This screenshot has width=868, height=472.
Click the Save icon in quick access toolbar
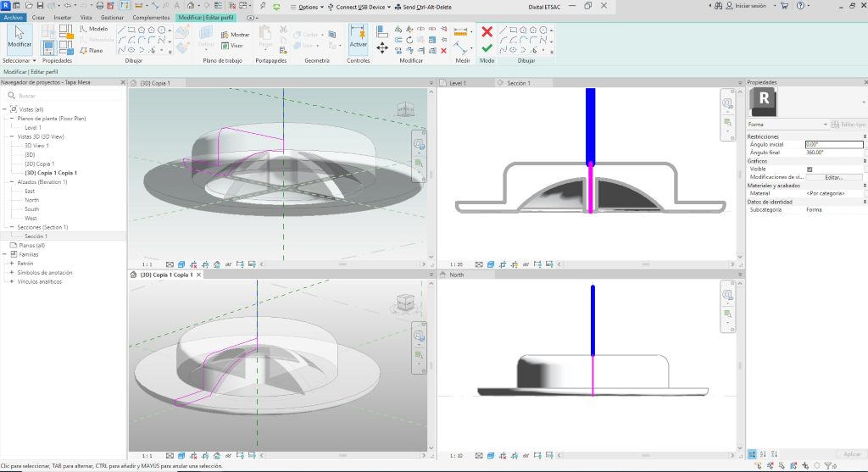(41, 6)
